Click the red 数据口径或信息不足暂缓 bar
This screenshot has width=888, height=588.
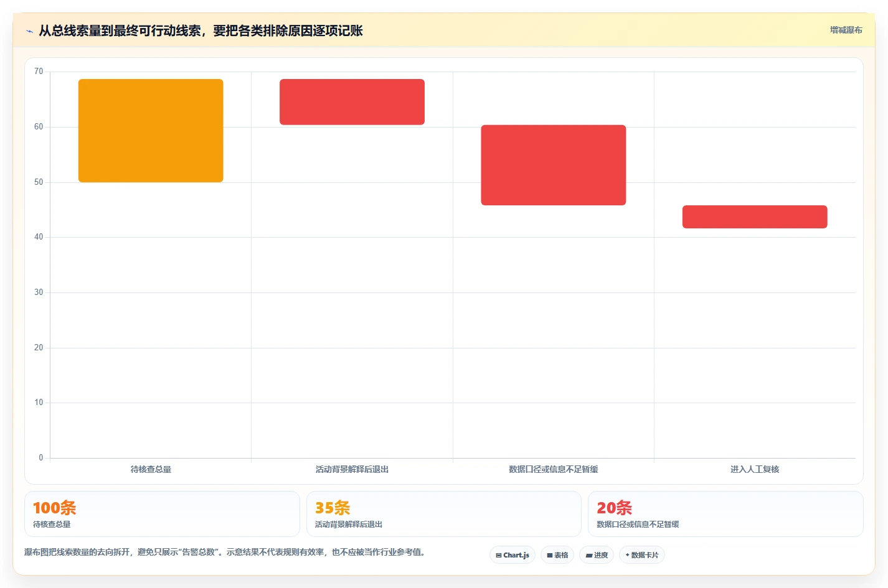coord(554,165)
